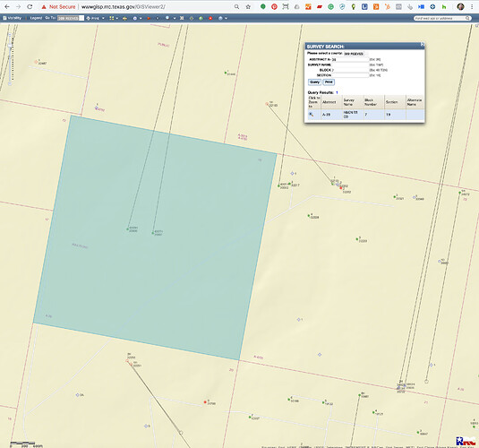The width and height of the screenshot is (479, 448).
Task: Expand the Pan tool dropdown arrow
Action: 103,18
